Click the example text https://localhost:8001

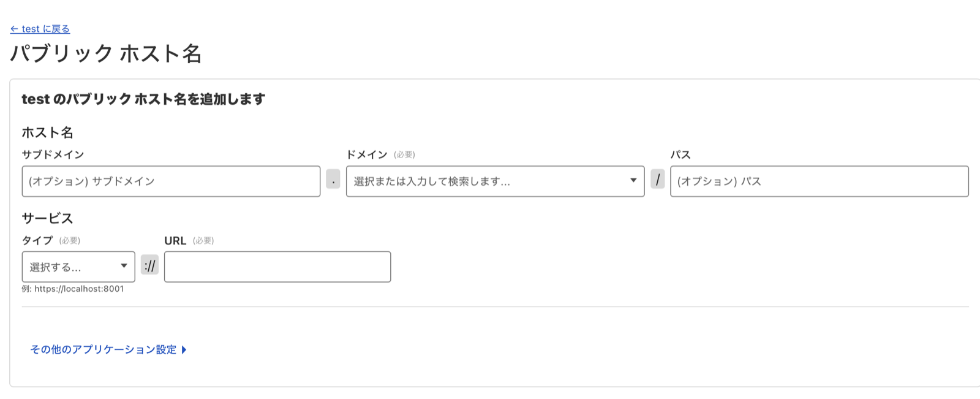click(79, 289)
